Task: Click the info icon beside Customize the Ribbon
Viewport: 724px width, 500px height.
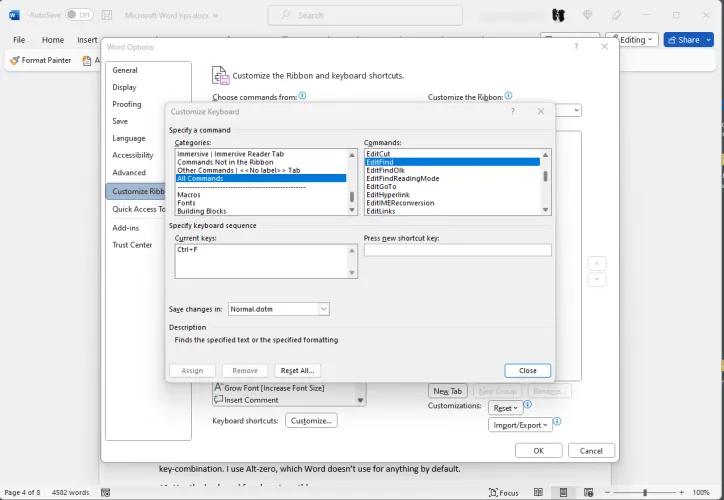Action: pos(510,96)
